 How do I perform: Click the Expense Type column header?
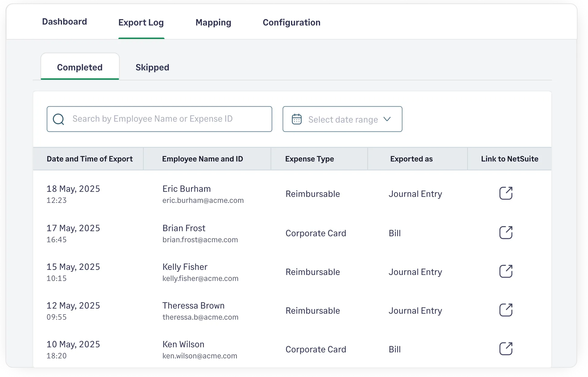pyautogui.click(x=310, y=159)
